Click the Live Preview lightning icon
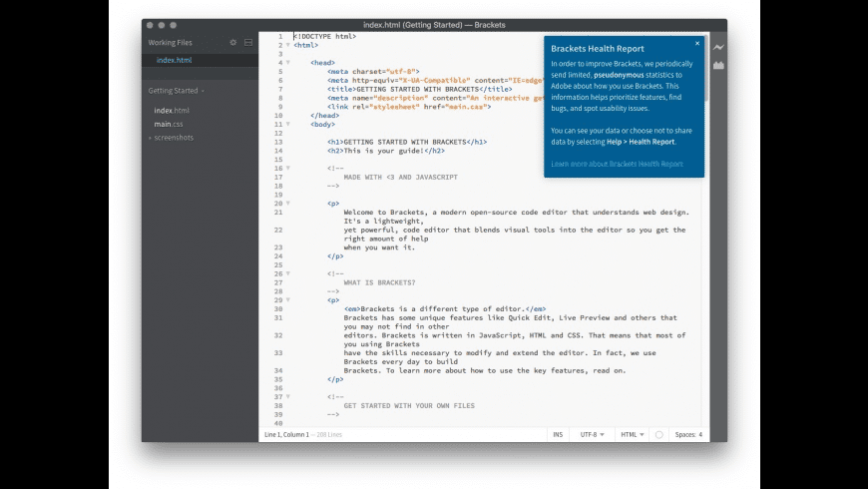 pos(717,47)
